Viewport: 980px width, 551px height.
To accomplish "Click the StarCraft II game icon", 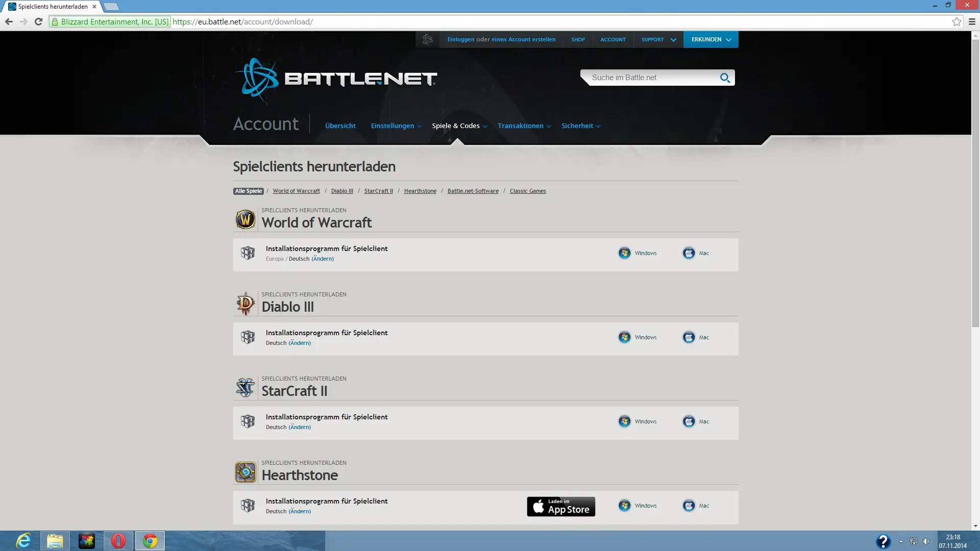I will (246, 388).
